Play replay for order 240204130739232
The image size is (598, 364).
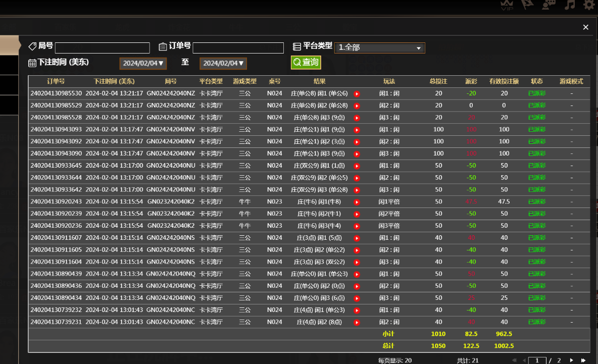[357, 310]
